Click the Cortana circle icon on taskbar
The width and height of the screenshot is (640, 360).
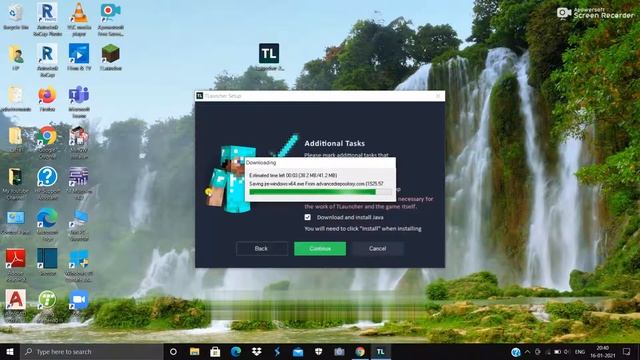pos(173,351)
